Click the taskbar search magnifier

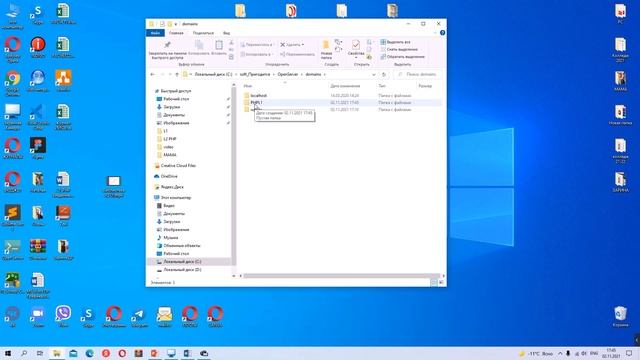(x=24, y=353)
